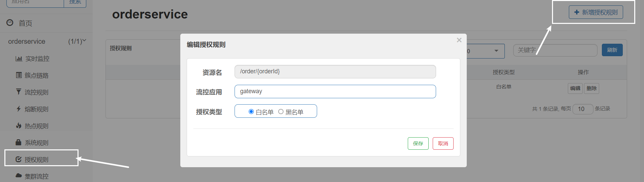The height and width of the screenshot is (182, 644).
Task: Select the 白名单 radio button
Action: tap(251, 112)
